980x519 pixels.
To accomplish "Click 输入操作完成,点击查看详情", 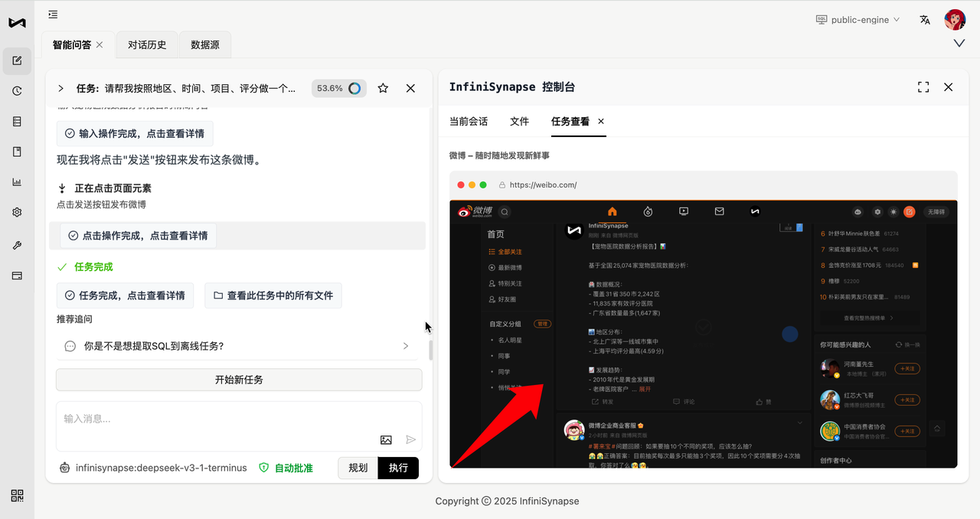I will click(135, 133).
